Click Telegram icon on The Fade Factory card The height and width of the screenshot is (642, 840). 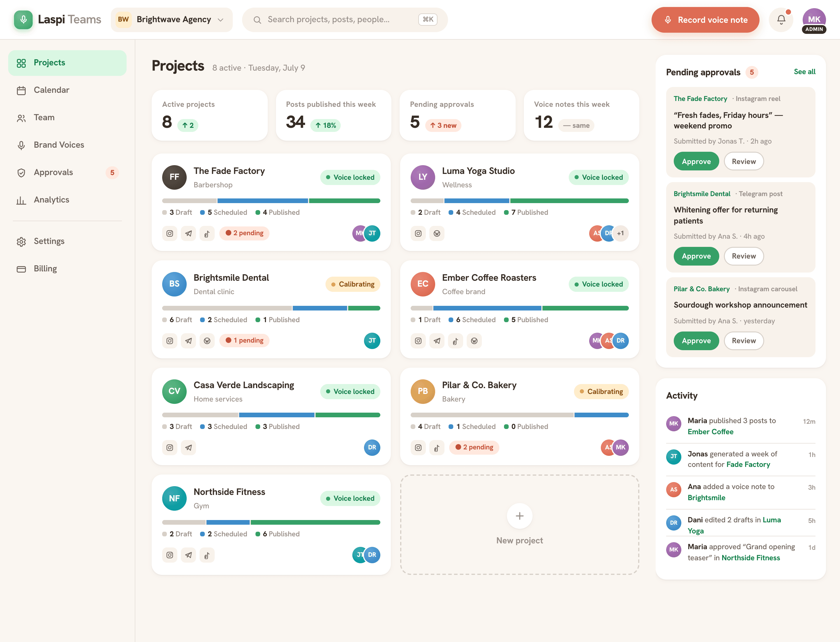pos(188,233)
